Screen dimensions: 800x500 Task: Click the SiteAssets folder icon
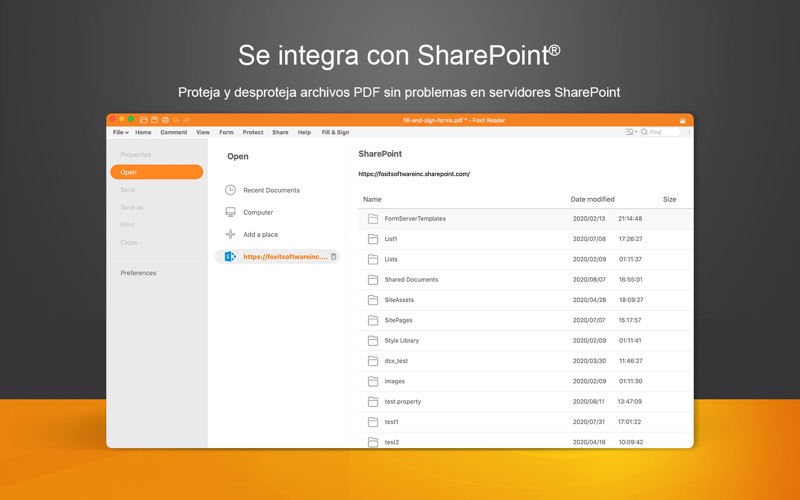click(373, 300)
